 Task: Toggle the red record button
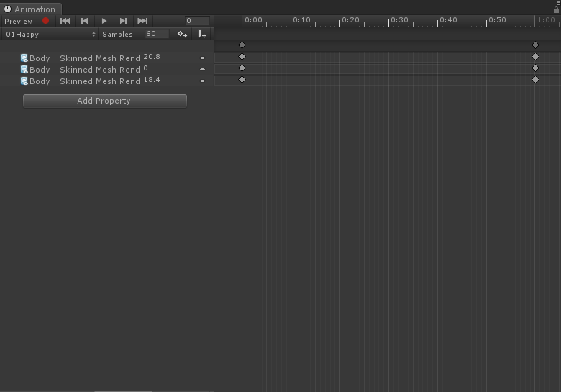tap(45, 21)
